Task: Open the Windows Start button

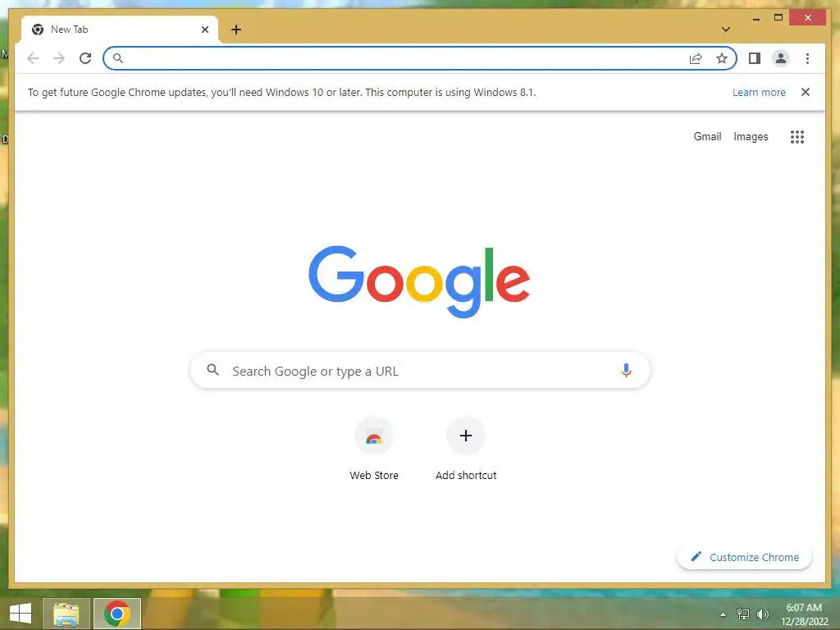Action: [21, 614]
